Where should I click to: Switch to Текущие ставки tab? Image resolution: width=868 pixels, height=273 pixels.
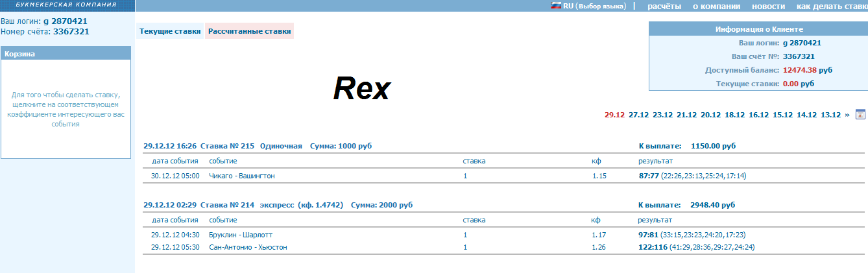[x=170, y=31]
